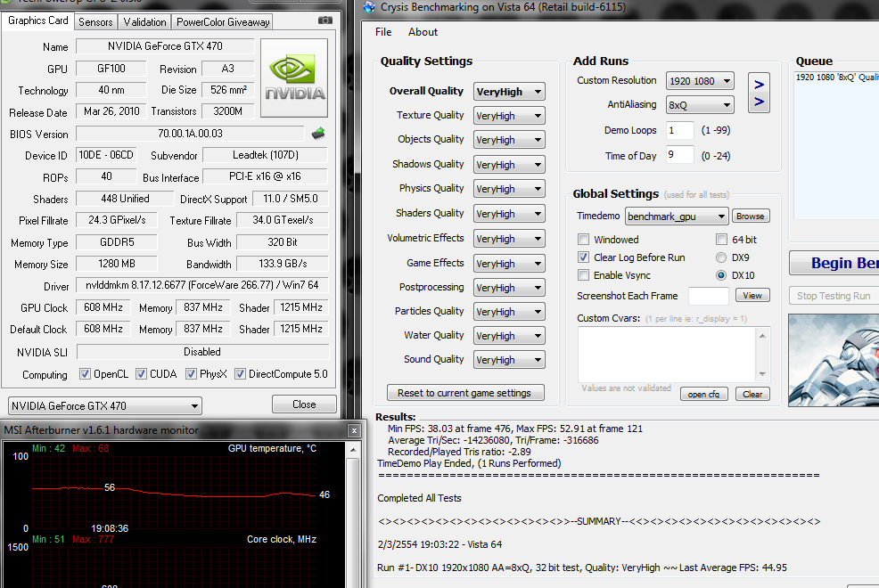The image size is (879, 588).
Task: Toggle the PhysX checkbox
Action: (191, 374)
